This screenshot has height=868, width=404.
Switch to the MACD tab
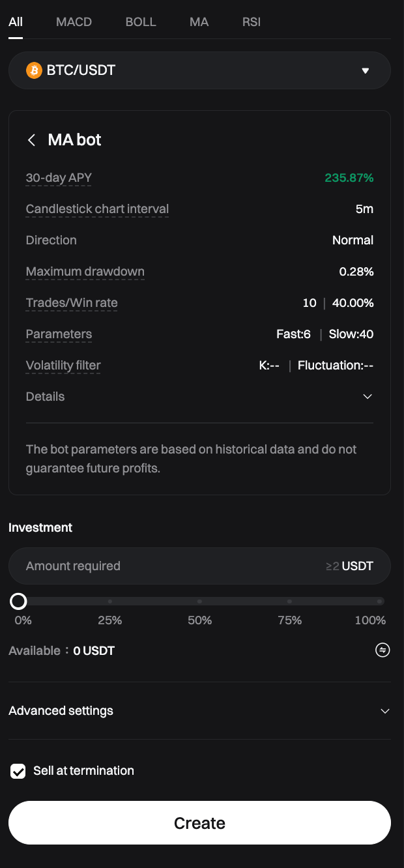[x=74, y=22]
